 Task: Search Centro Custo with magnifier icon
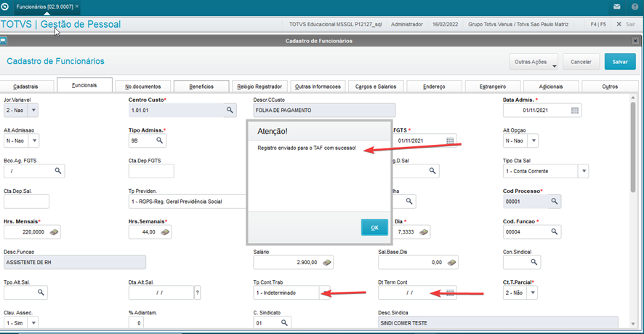pyautogui.click(x=230, y=110)
